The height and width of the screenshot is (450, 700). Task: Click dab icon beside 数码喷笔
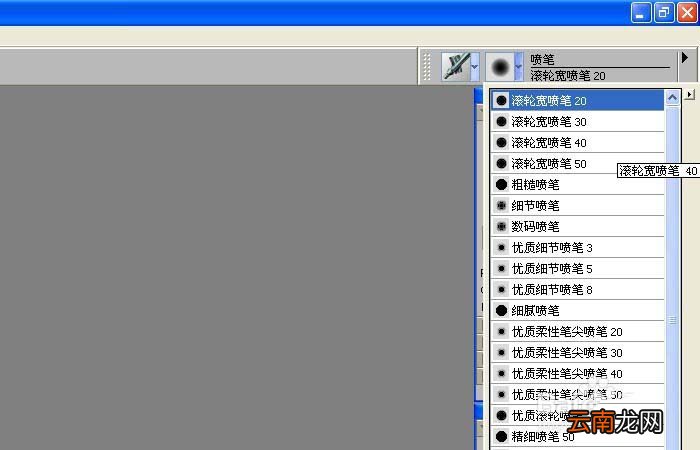coord(501,226)
